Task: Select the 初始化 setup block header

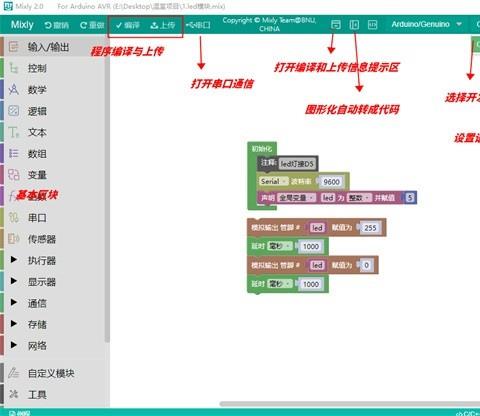Action: pos(262,149)
